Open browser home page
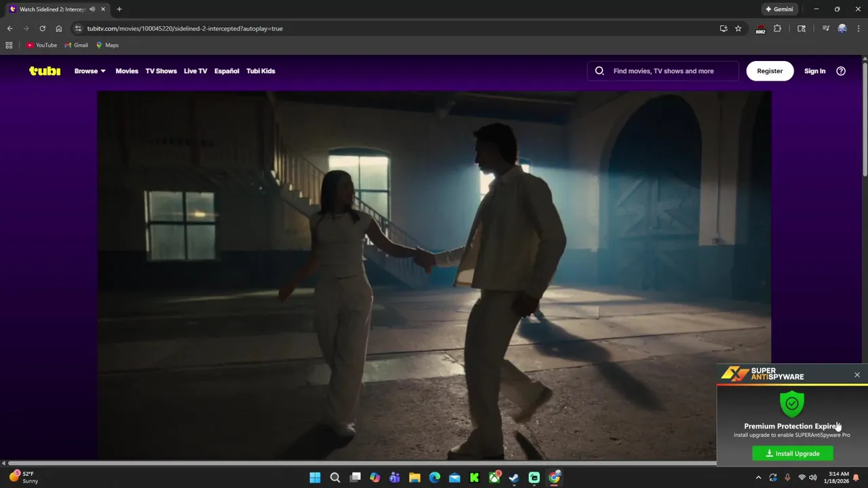This screenshot has width=868, height=488. [58, 28]
